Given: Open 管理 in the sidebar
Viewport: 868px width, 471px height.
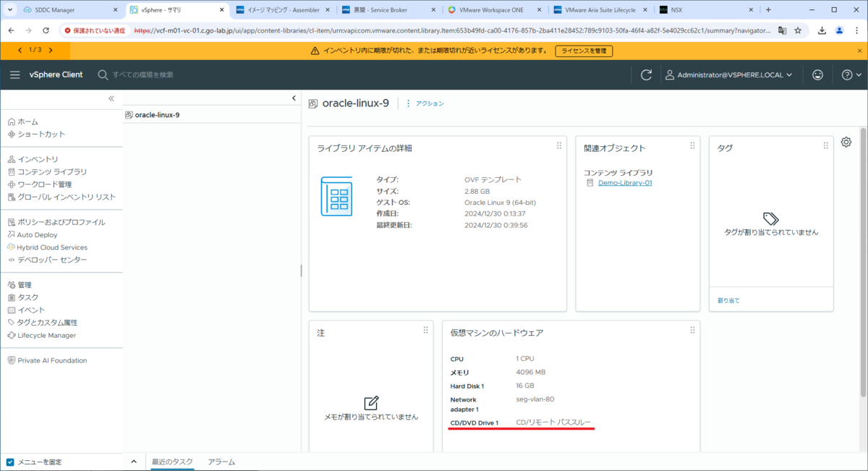Looking at the screenshot, I should [x=20, y=285].
